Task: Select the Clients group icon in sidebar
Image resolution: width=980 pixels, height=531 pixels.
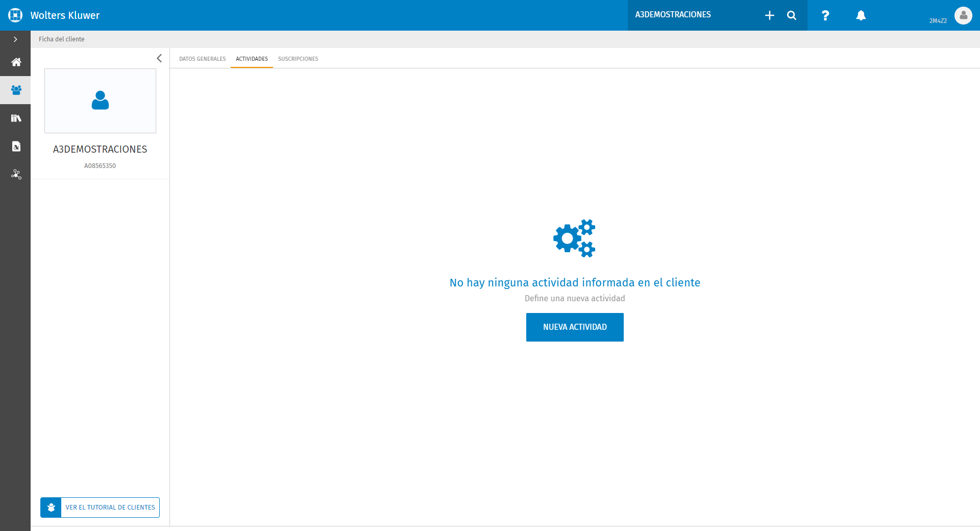Action: click(16, 90)
